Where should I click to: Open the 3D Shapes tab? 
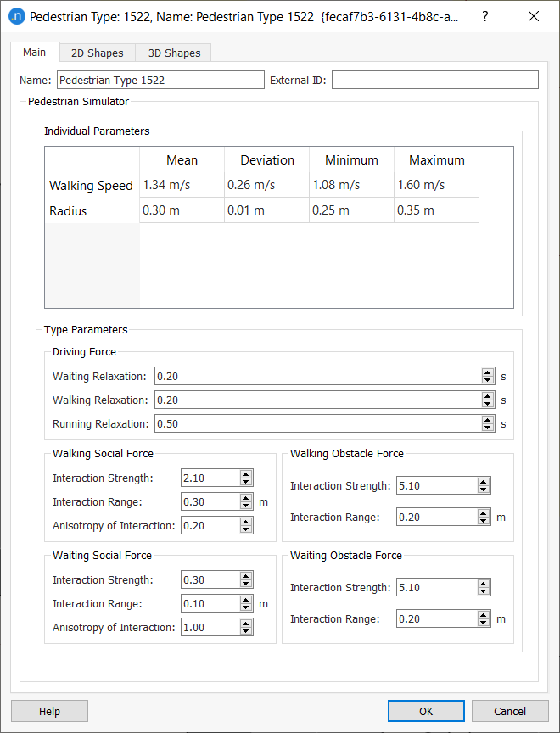[x=174, y=53]
